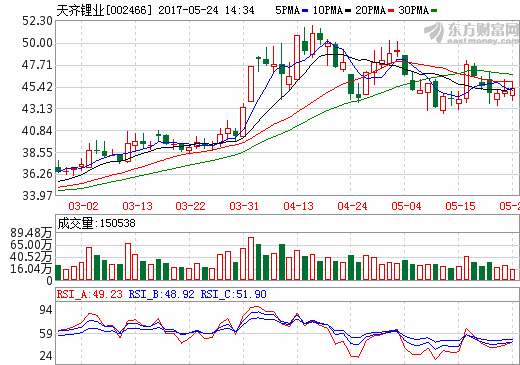Click price axis label 43.13
This screenshot has width=520, height=365.
click(37, 109)
